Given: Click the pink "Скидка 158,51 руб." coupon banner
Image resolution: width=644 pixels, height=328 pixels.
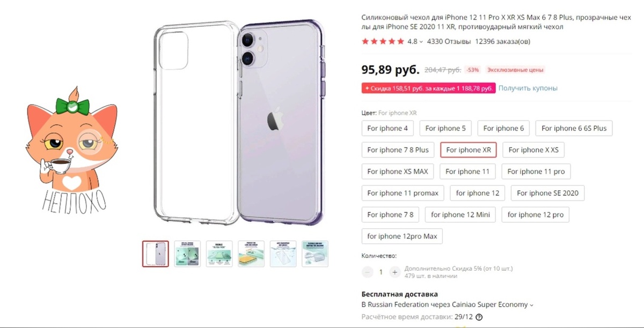Looking at the screenshot, I should [428, 88].
